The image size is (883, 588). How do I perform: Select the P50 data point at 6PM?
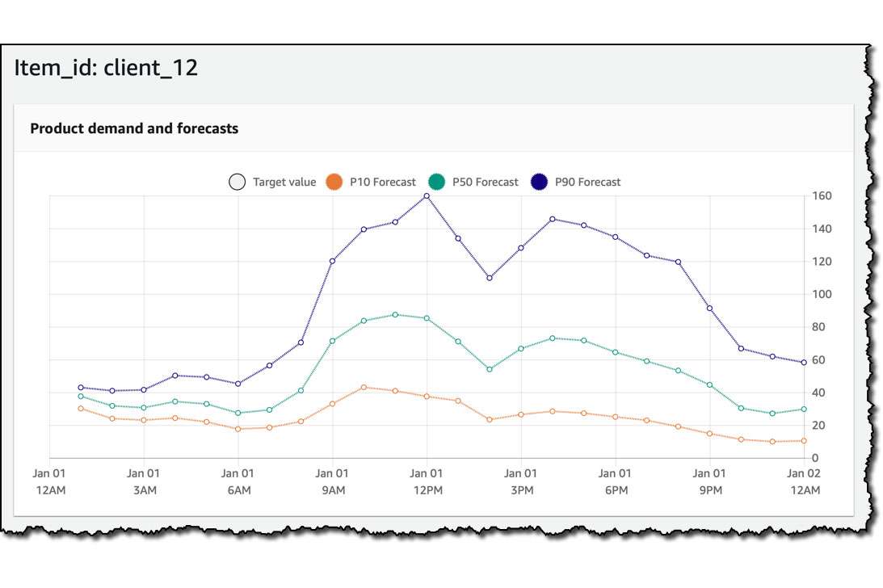pyautogui.click(x=616, y=352)
